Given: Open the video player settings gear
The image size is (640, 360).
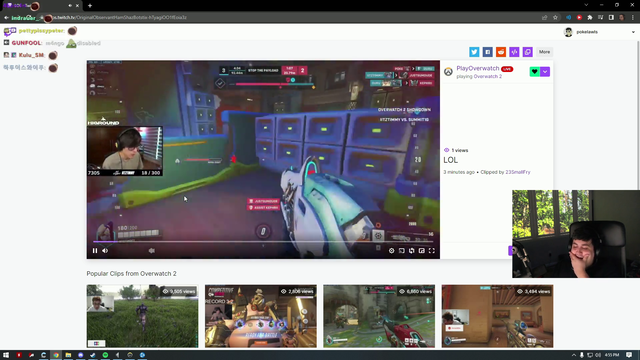Looking at the screenshot, I should (x=391, y=251).
